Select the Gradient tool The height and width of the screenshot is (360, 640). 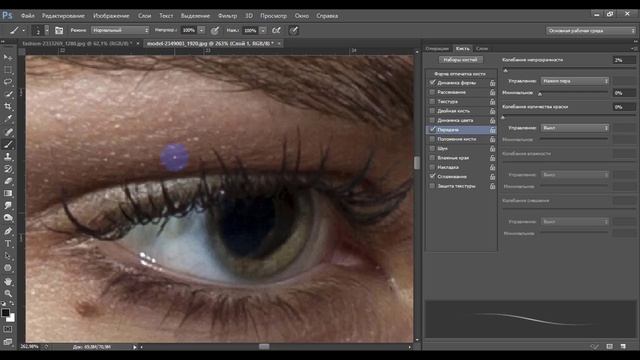8,193
